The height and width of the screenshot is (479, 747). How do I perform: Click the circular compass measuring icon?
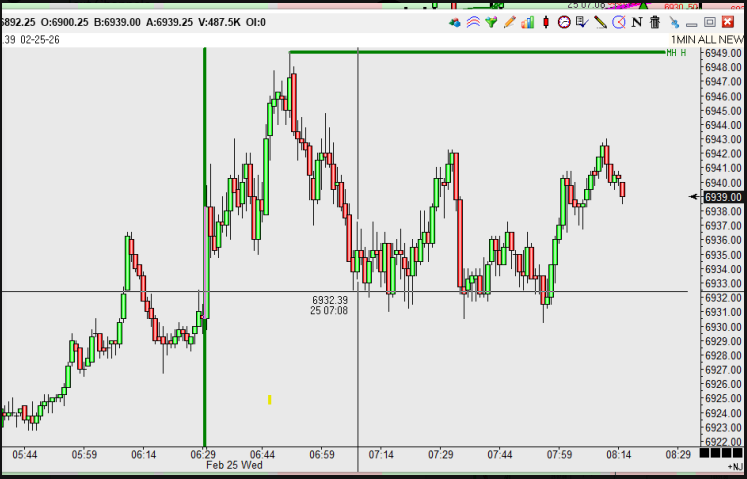click(x=618, y=22)
